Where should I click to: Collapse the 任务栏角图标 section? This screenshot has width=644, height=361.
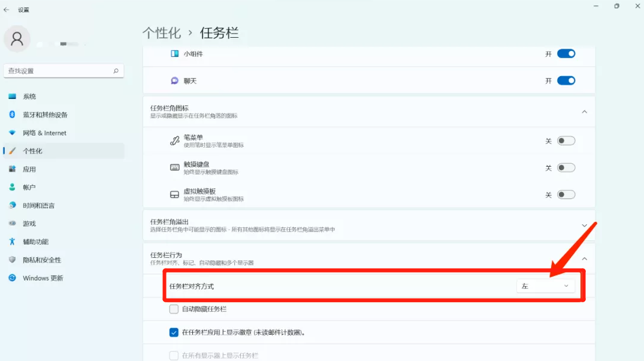pos(585,112)
